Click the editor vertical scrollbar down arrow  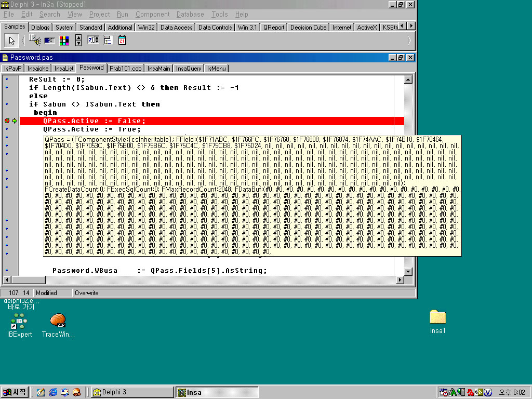point(408,271)
